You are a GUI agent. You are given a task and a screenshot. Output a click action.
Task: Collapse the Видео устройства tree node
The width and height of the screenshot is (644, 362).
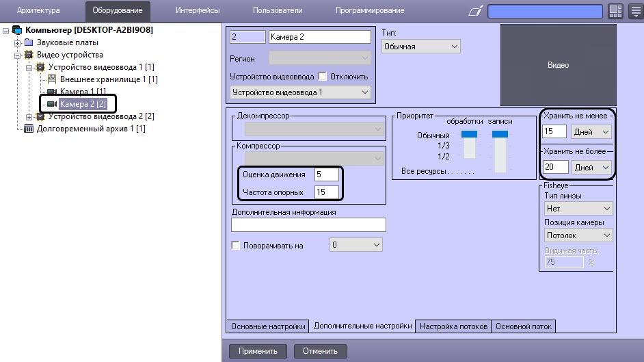(x=17, y=55)
